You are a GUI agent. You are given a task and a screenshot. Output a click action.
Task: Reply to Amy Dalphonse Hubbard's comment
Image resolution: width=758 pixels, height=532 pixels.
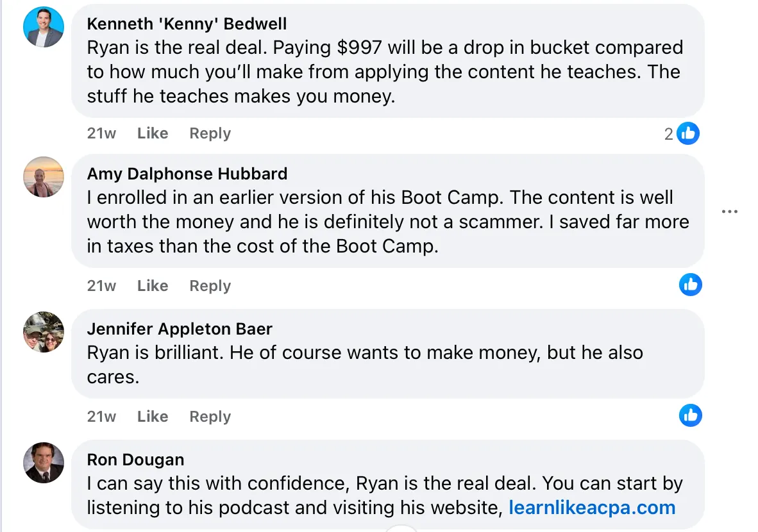click(210, 286)
